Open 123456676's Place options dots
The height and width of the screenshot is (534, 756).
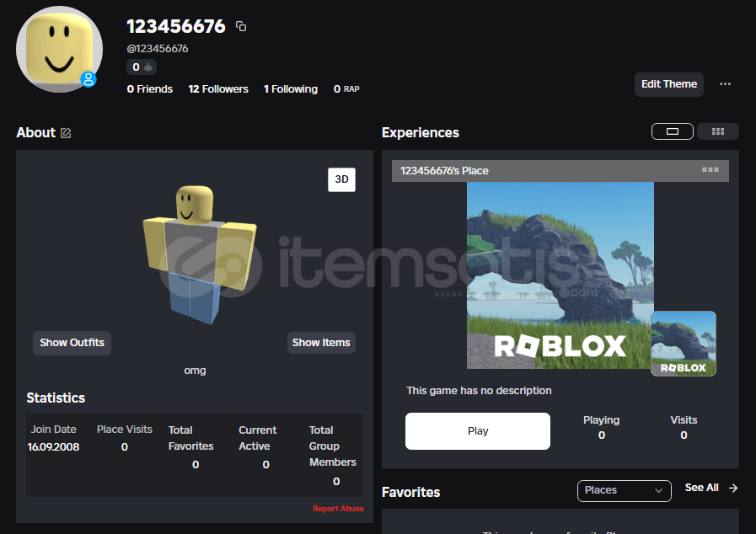tap(710, 169)
